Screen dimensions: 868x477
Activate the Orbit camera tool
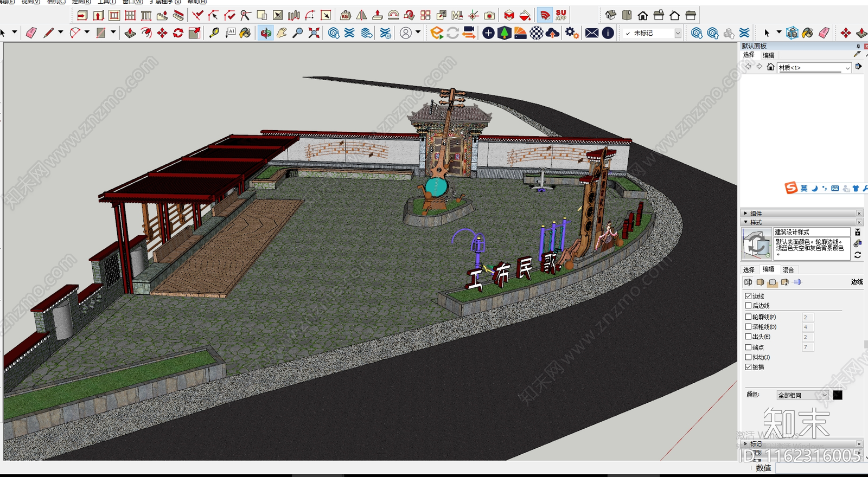(x=265, y=33)
